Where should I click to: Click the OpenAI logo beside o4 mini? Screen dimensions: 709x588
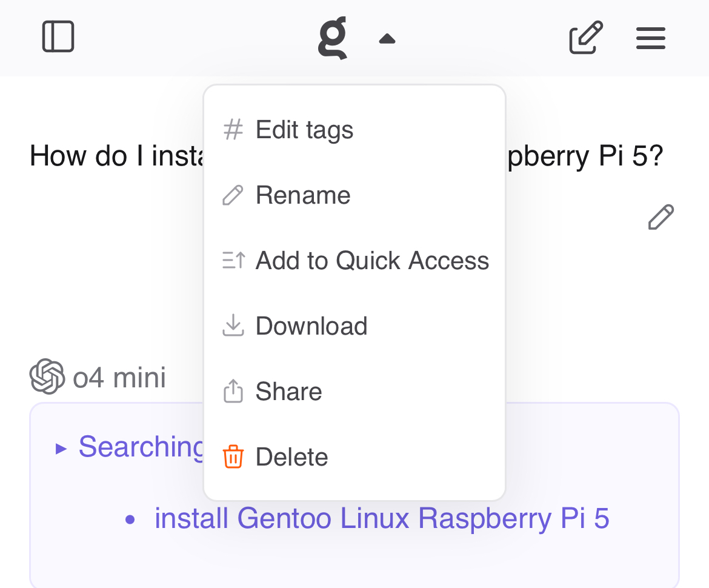coord(47,376)
